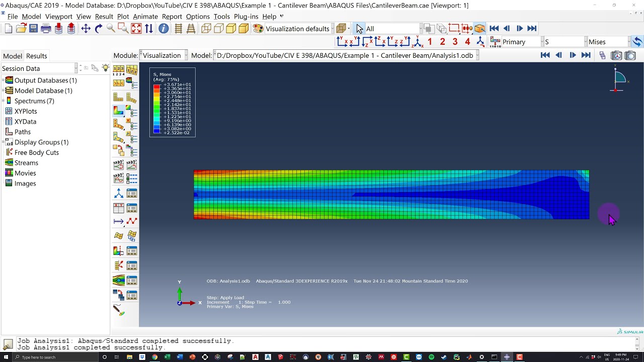Click the camera icon at top right

click(x=630, y=55)
